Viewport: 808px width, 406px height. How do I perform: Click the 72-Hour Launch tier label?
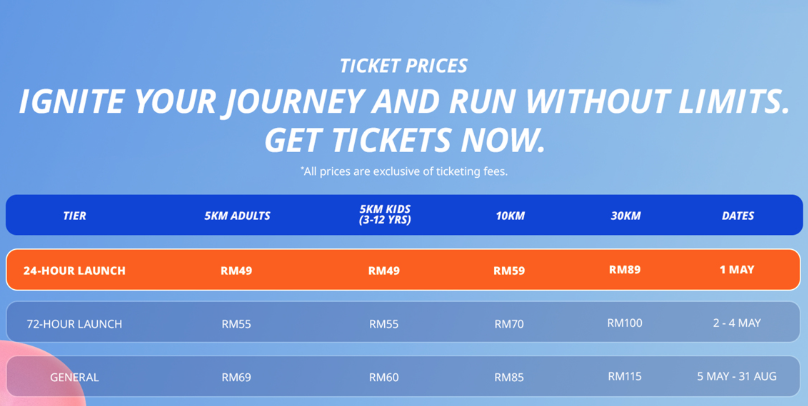74,324
